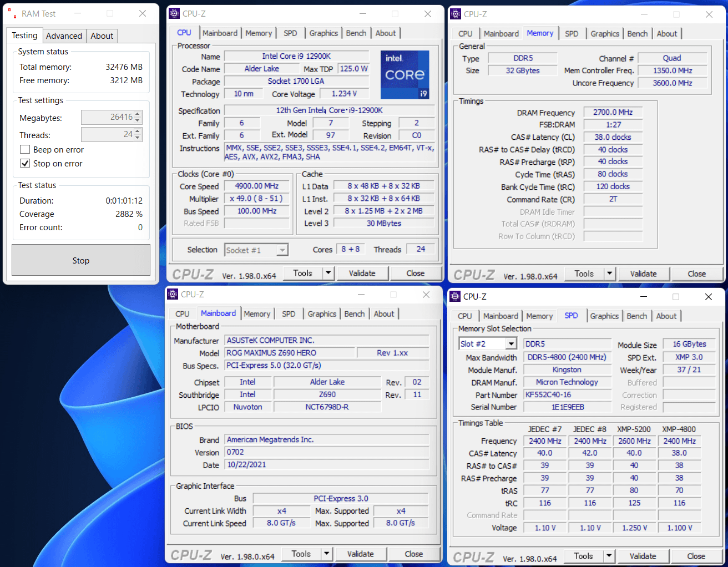Click Close button in the CPU tab window
728x567 pixels.
click(416, 273)
